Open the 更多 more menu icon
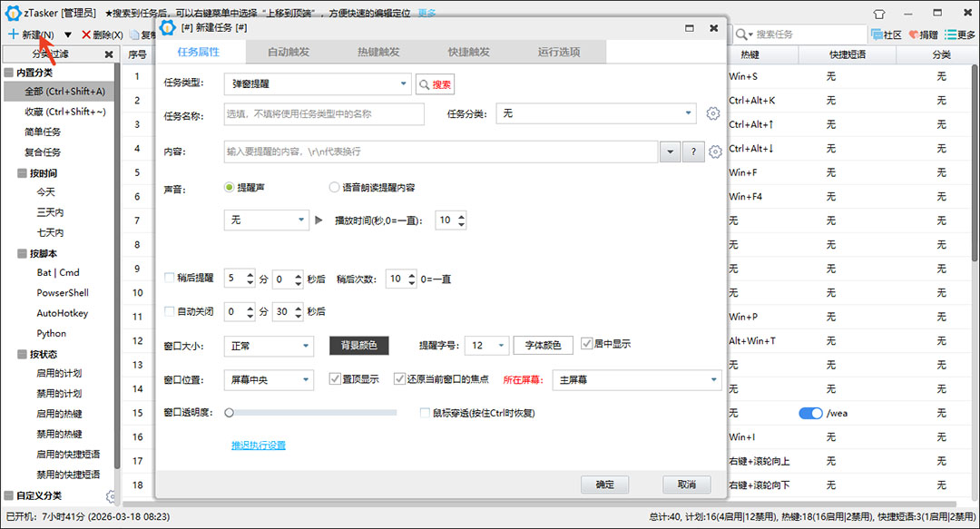 point(950,34)
